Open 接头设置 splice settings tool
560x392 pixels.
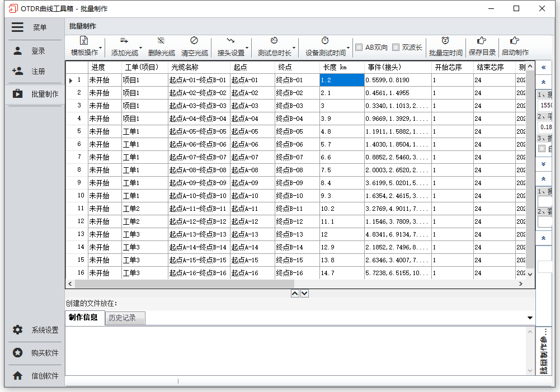[x=230, y=41]
